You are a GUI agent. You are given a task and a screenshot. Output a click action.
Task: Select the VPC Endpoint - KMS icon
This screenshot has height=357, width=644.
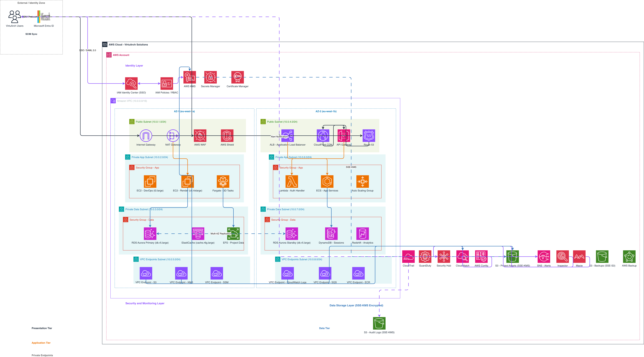pos(181,273)
